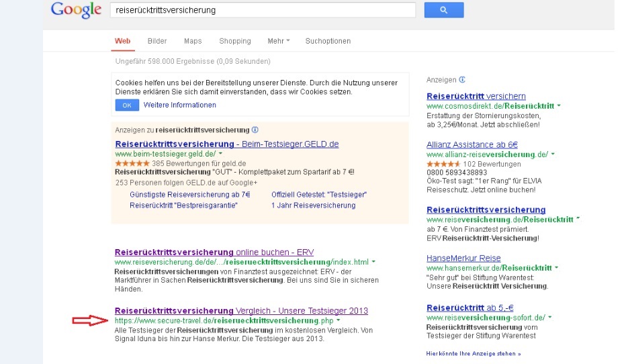
Task: Expand the Mehr dropdown menu
Action: point(278,41)
